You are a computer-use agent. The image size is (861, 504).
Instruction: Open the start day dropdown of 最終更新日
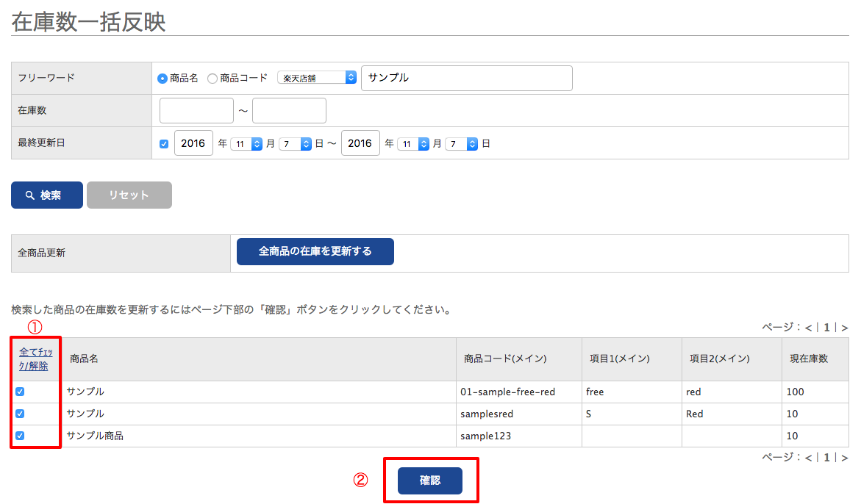[x=296, y=144]
